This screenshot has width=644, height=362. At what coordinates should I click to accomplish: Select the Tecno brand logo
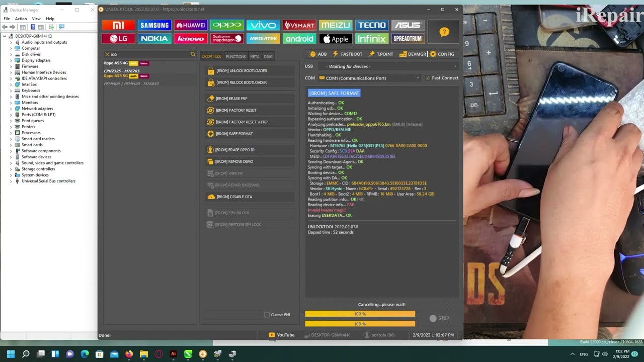pos(372,25)
